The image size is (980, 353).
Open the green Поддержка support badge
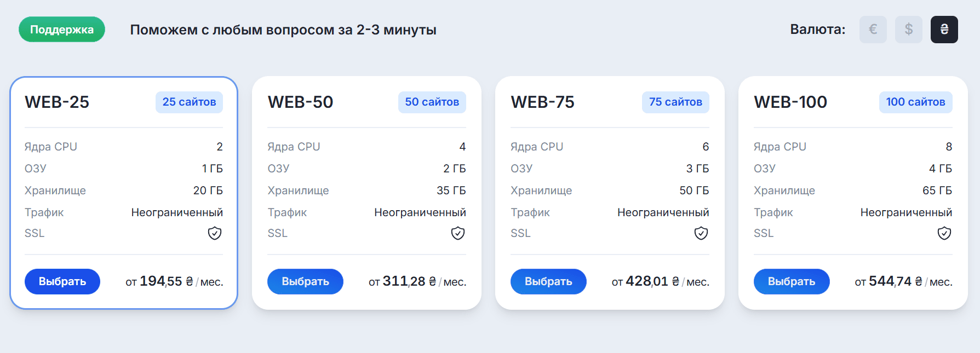pyautogui.click(x=62, y=30)
